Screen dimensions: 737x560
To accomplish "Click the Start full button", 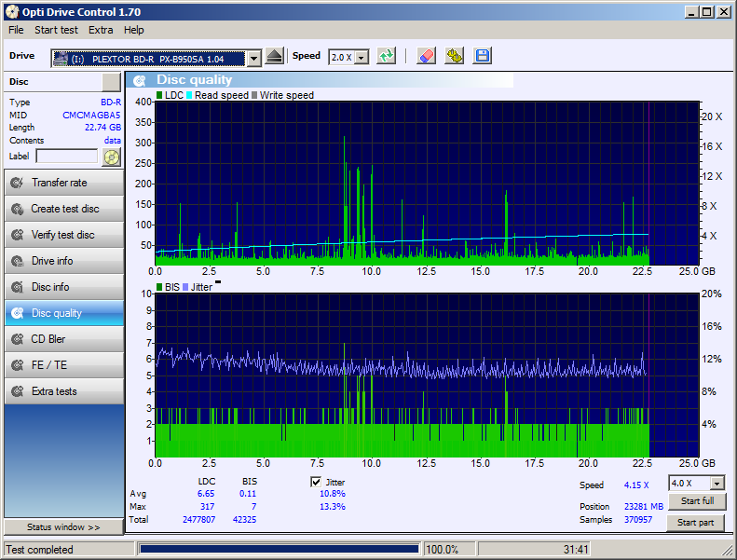I will (697, 501).
